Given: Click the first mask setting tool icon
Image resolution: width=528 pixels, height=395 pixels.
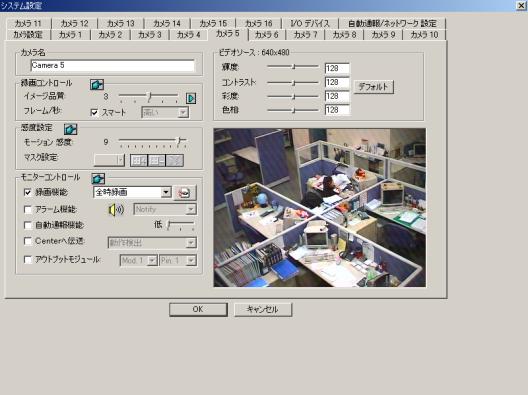Looking at the screenshot, I should [x=139, y=161].
